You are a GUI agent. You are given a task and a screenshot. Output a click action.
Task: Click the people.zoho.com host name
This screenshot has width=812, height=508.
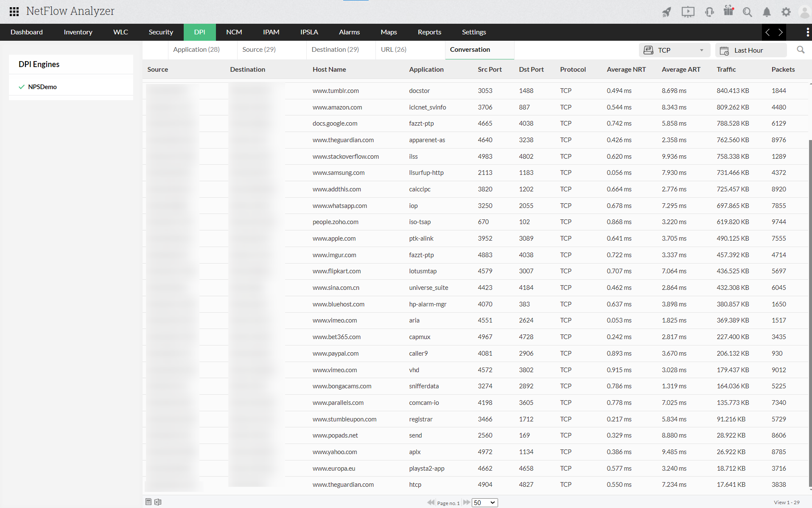(335, 222)
